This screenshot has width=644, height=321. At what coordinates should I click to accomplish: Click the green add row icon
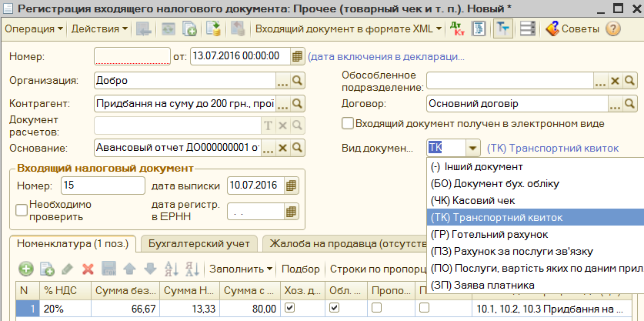tap(26, 269)
